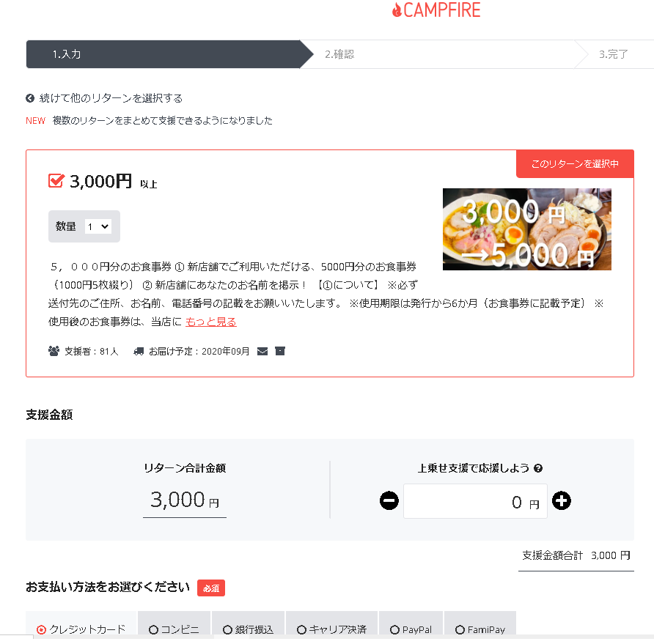This screenshot has width=654, height=644.
Task: Click the archive box icon near delivery date
Action: 280,351
